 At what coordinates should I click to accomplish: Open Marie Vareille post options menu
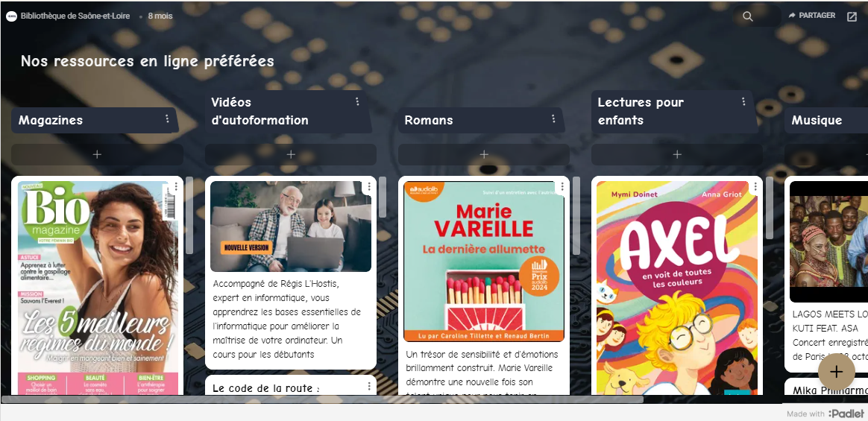(563, 186)
